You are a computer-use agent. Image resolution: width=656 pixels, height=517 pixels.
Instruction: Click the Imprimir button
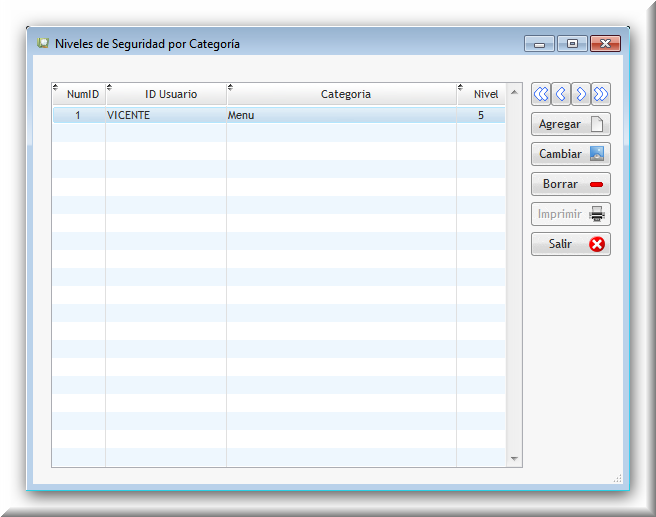[571, 214]
